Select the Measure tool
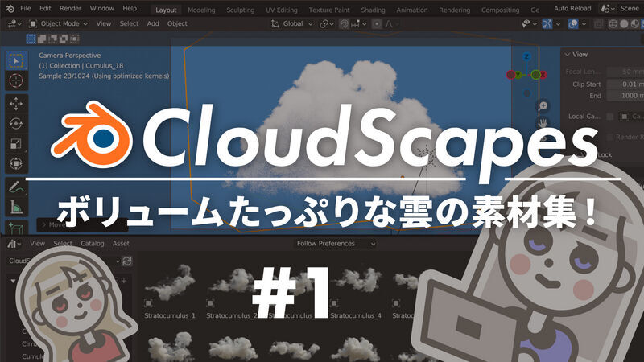Screen dimensions: 644x362 tap(16, 207)
